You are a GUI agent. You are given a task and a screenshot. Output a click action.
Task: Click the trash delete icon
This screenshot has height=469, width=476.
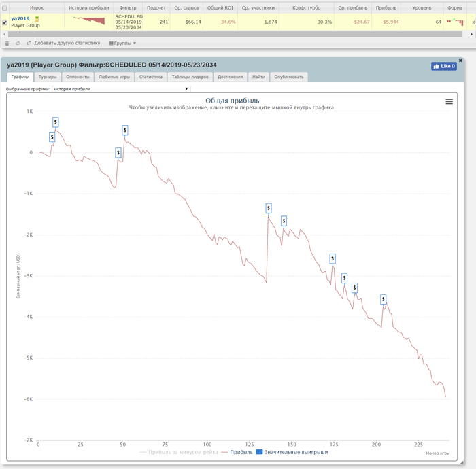(7, 44)
